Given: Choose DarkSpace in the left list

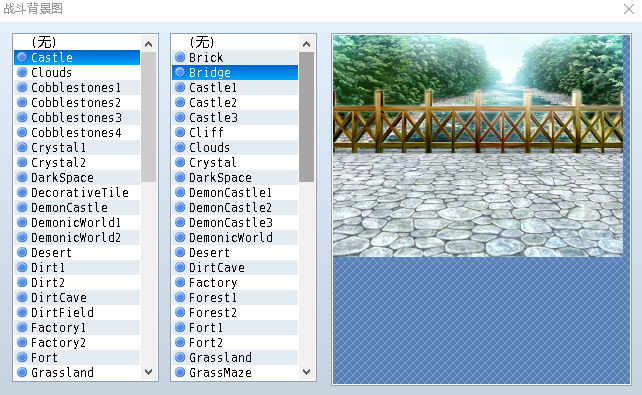Looking at the screenshot, I should [x=77, y=178].
